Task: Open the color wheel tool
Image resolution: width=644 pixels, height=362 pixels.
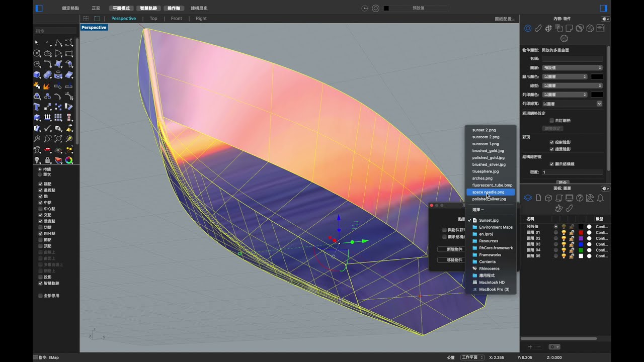Action: click(69, 160)
